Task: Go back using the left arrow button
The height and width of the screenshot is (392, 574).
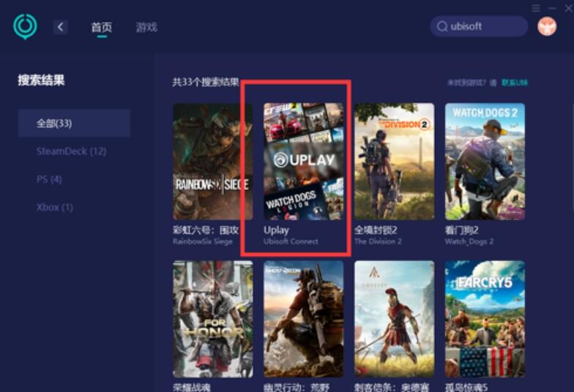Action: [x=60, y=26]
